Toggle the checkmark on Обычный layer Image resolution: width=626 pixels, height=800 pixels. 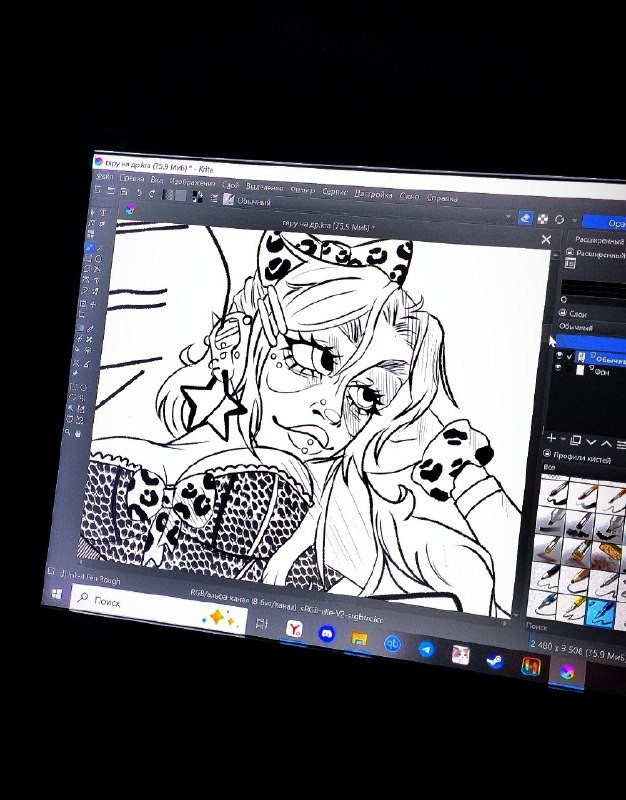coord(570,357)
